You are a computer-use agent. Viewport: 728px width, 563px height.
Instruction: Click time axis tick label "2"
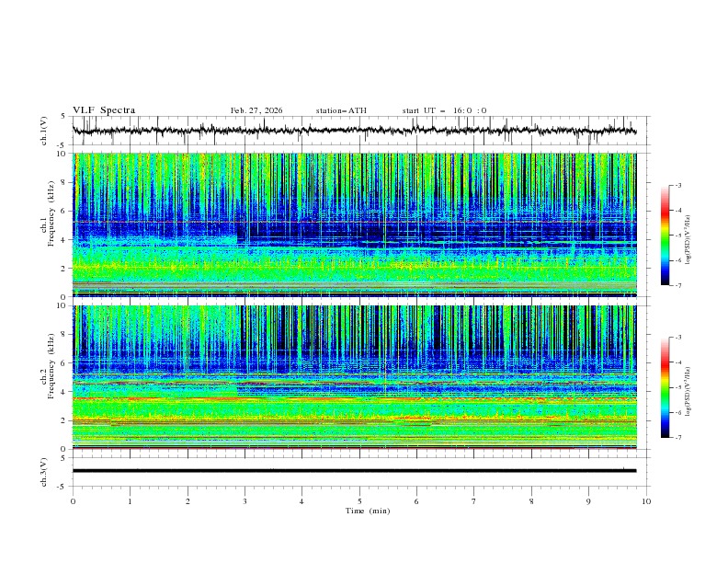[188, 501]
